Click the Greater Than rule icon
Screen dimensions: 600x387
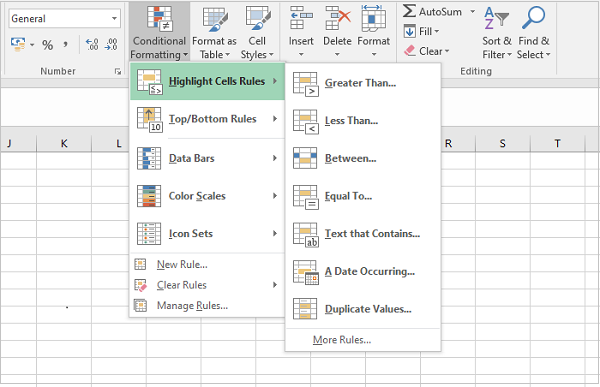pos(305,84)
